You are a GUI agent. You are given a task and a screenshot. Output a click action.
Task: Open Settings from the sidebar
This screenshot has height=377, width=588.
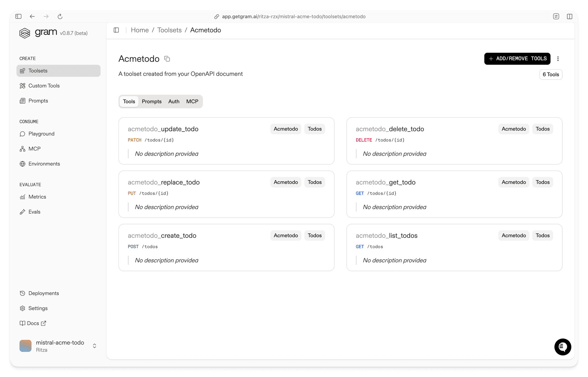tap(38, 308)
